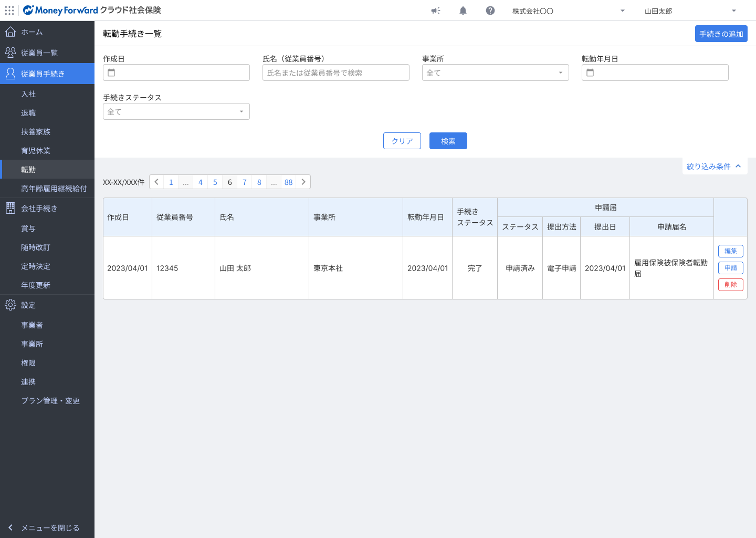756x538 pixels.
Task: Click 削除 for 山田 太郎 row
Action: (731, 285)
